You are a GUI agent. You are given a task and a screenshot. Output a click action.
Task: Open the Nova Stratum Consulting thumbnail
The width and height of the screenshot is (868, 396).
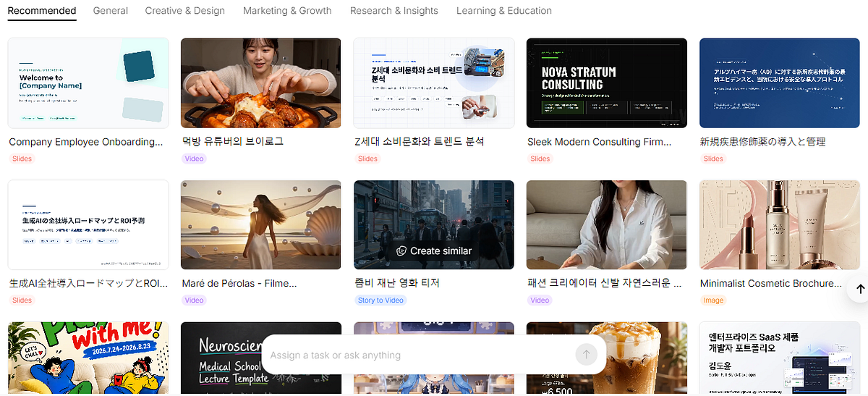click(x=607, y=83)
